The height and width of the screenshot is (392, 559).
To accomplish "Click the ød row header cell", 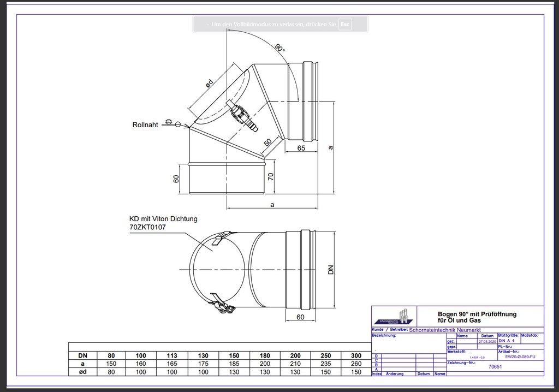I will (x=83, y=372).
